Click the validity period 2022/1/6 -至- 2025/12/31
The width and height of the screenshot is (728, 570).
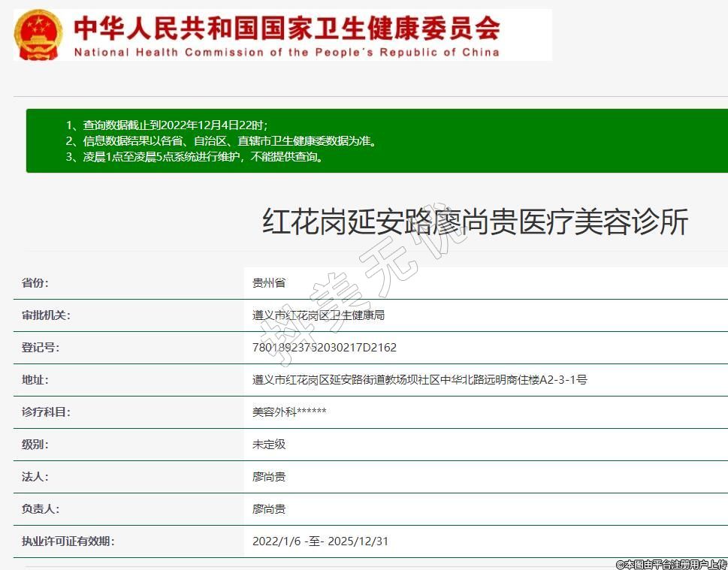(x=320, y=541)
